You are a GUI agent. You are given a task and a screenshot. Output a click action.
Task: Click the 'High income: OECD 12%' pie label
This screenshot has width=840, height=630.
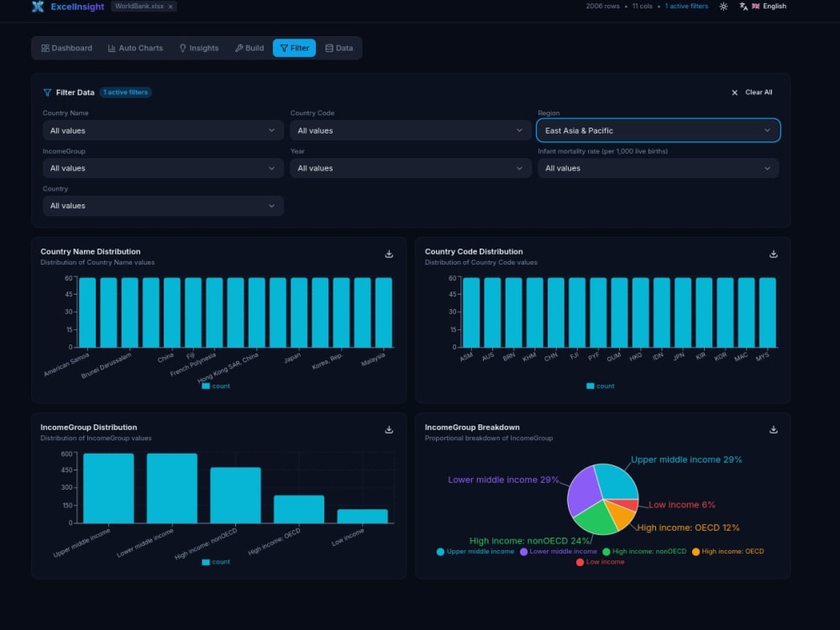coord(688,528)
